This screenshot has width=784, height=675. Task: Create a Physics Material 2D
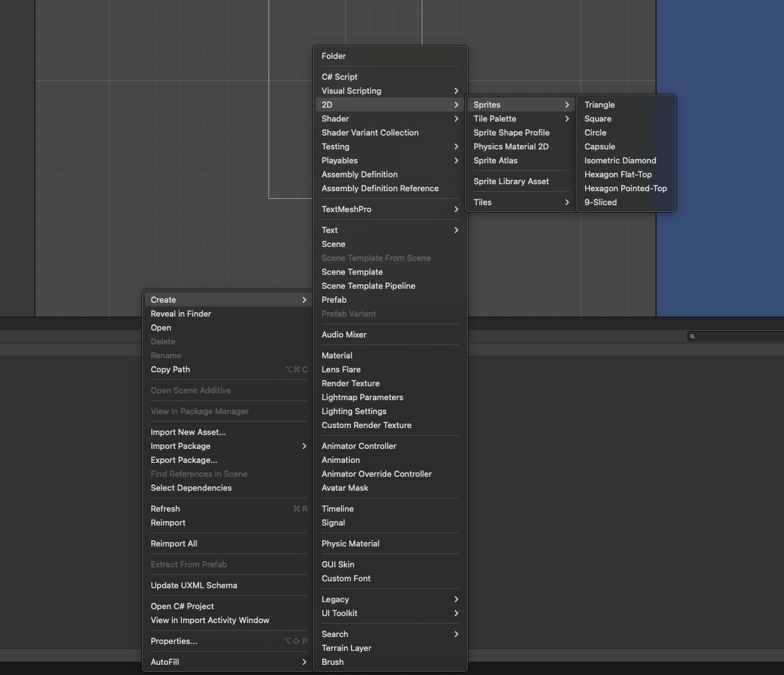tap(521, 146)
